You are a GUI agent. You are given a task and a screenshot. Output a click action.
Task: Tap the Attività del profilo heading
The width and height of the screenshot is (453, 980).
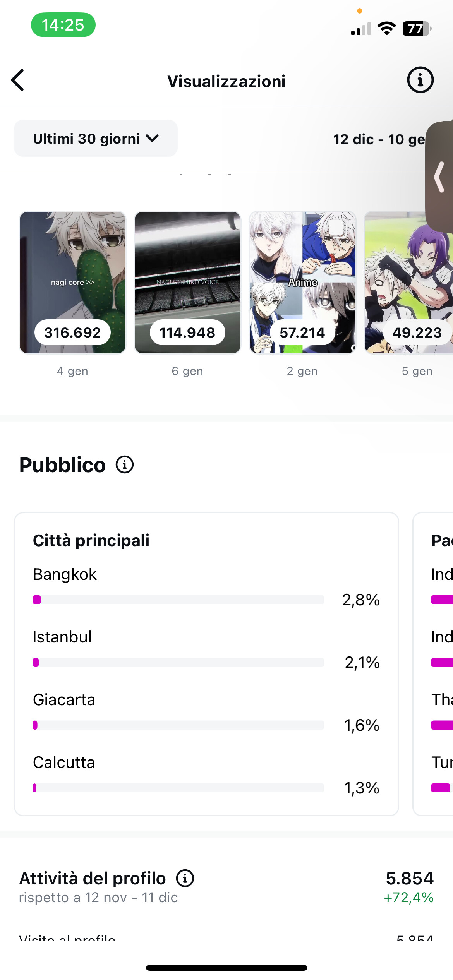[x=93, y=878]
